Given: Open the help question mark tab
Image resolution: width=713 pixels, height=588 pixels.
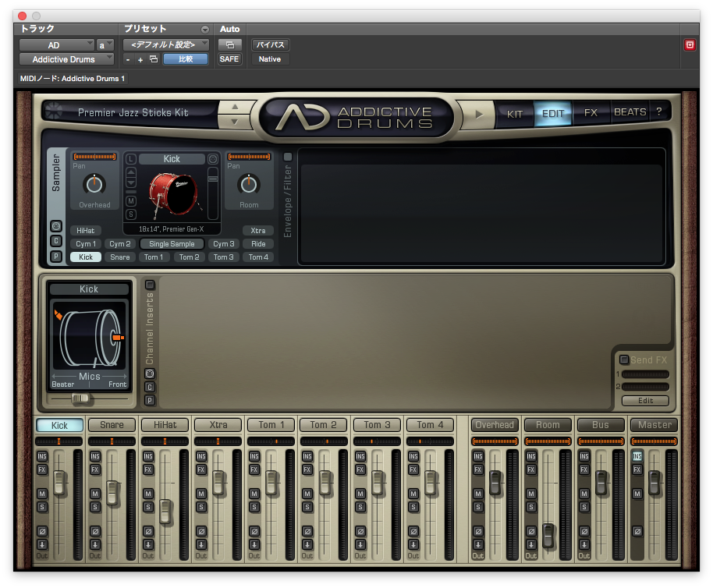Looking at the screenshot, I should tap(659, 112).
